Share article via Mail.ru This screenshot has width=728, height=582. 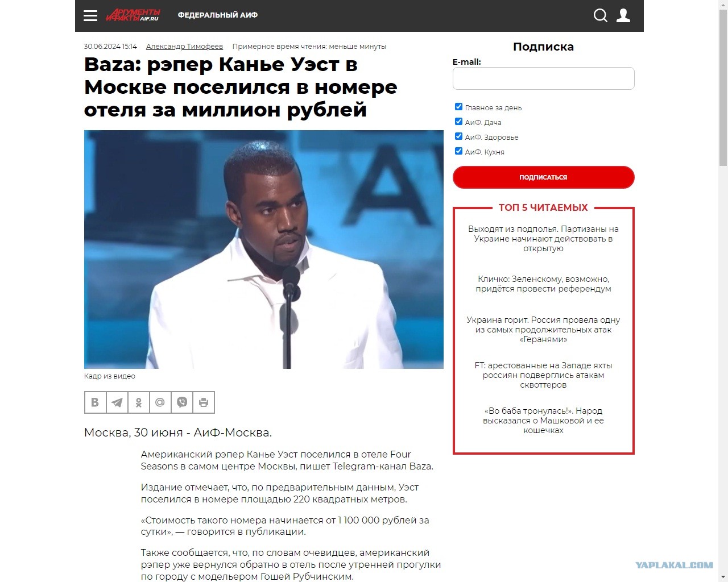point(160,402)
